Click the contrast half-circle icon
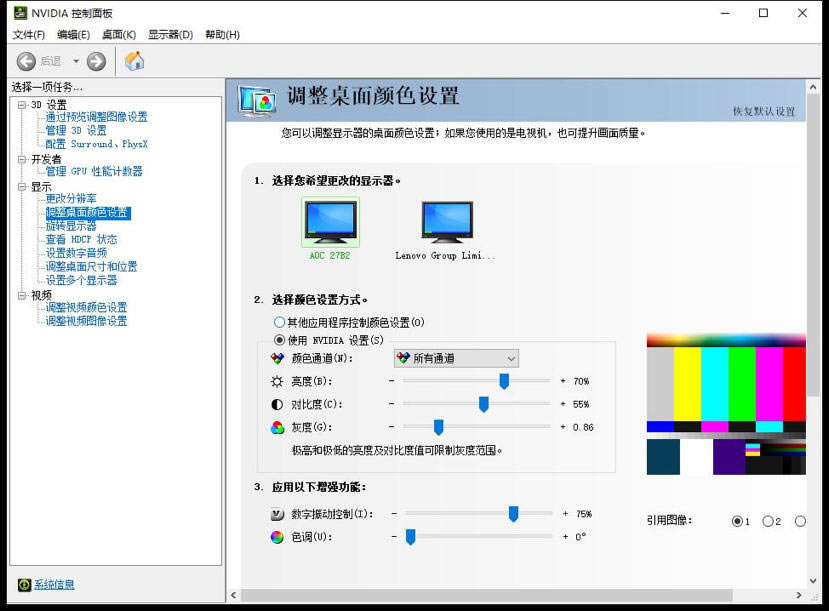Screen dimensions: 829x611 [277, 404]
